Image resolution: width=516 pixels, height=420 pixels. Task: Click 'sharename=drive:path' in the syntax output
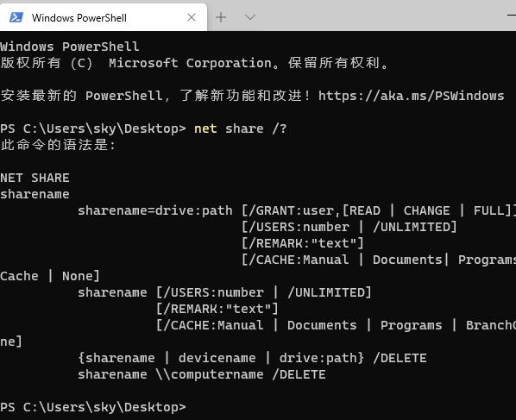[155, 210]
